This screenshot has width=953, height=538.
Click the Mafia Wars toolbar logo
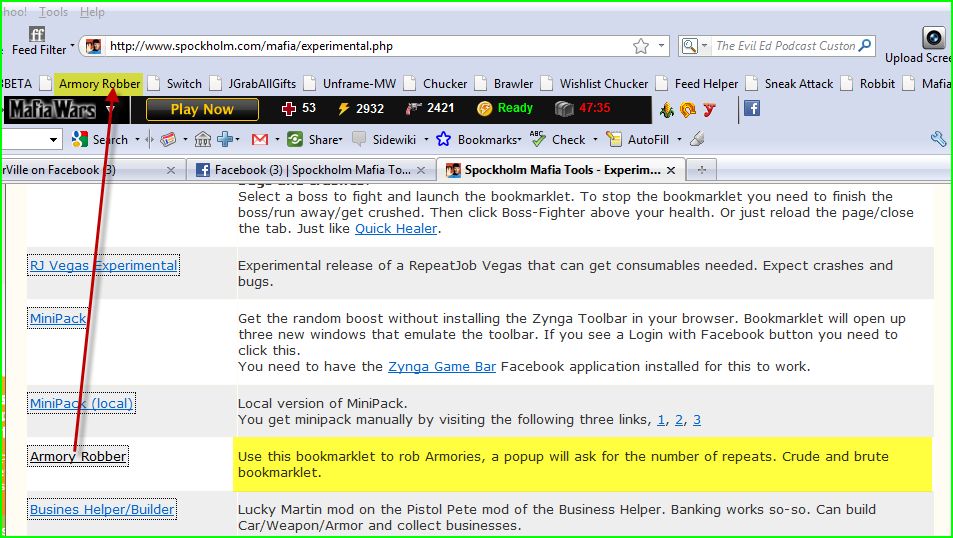coord(52,109)
